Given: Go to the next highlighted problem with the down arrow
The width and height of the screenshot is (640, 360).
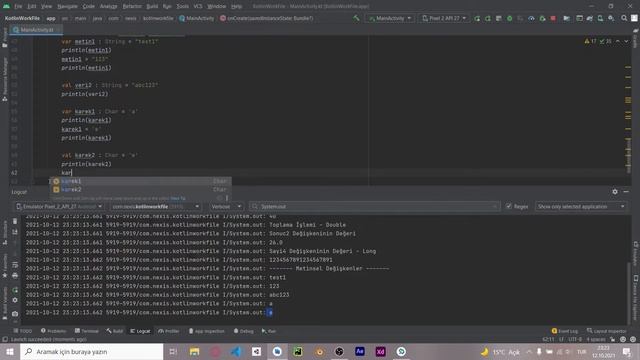Looking at the screenshot, I should tap(627, 41).
